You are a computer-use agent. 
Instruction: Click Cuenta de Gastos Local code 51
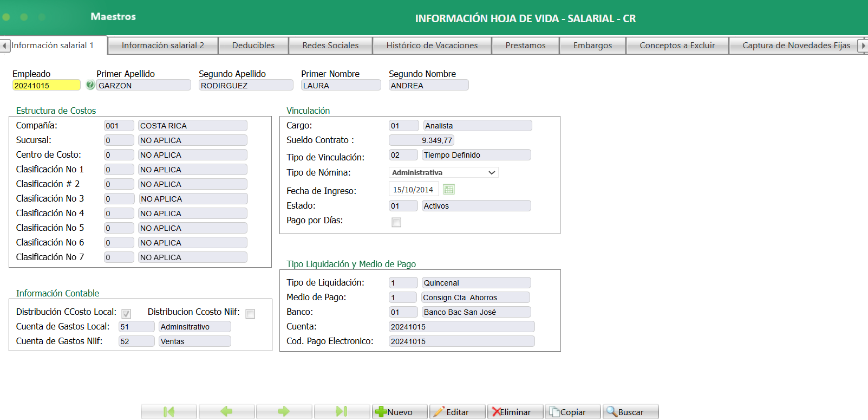[x=136, y=327]
